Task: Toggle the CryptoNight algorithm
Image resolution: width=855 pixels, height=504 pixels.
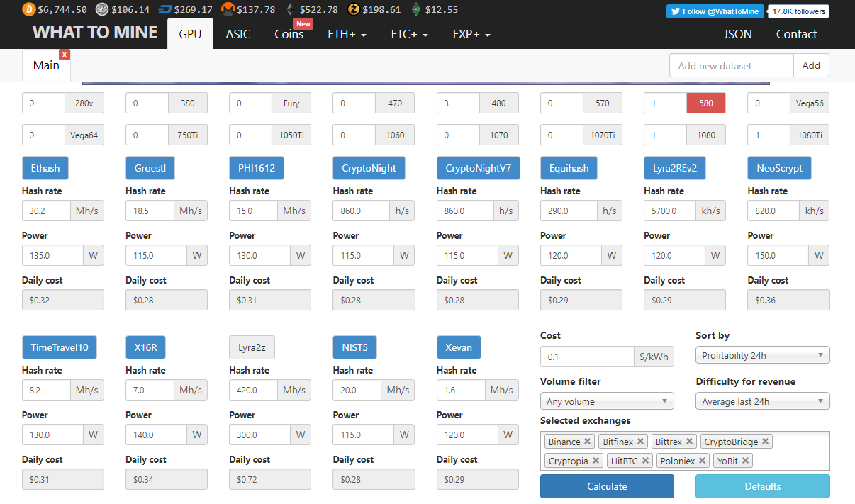Action: point(369,168)
